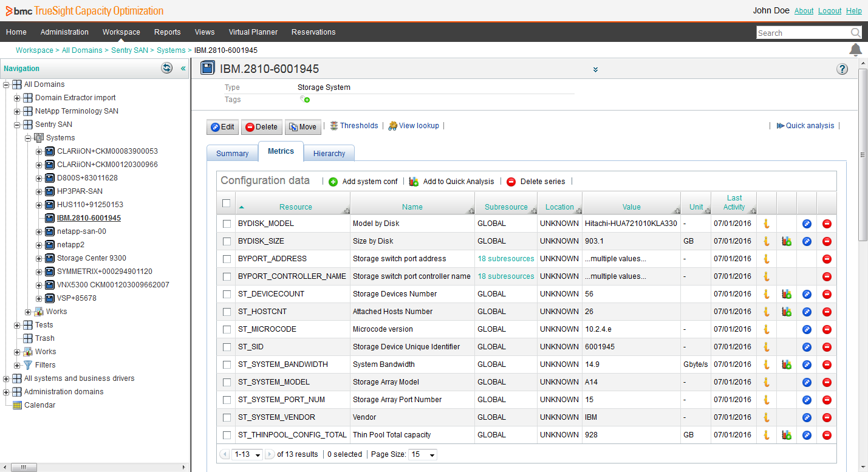Image resolution: width=868 pixels, height=472 pixels.
Task: Edit the ST_MICROCODE metric row
Action: [x=807, y=329]
